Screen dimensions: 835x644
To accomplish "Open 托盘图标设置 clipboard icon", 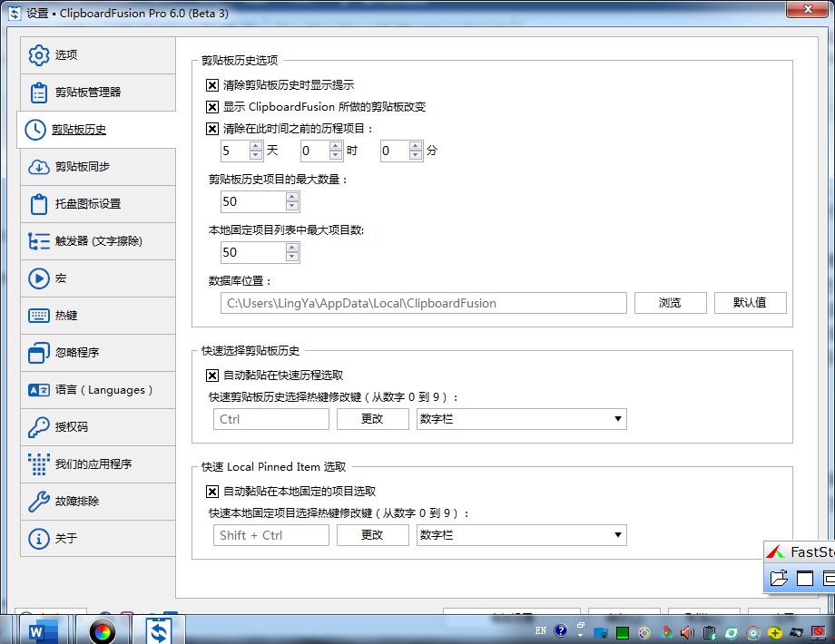I will coord(39,204).
